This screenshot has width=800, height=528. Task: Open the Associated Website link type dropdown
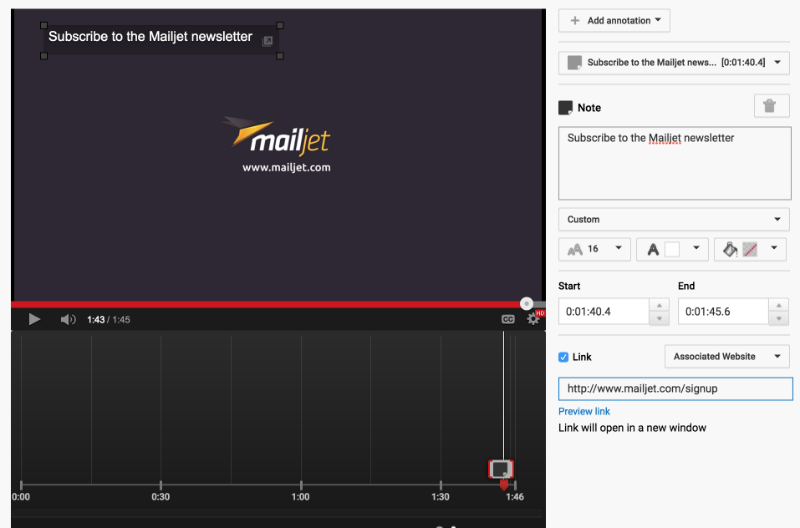[727, 356]
